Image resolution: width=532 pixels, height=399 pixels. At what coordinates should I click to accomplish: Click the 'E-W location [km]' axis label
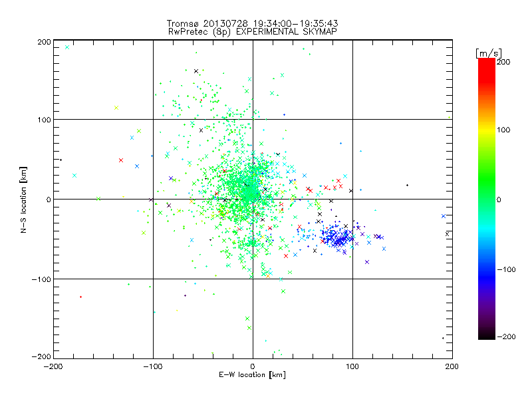pos(253,375)
